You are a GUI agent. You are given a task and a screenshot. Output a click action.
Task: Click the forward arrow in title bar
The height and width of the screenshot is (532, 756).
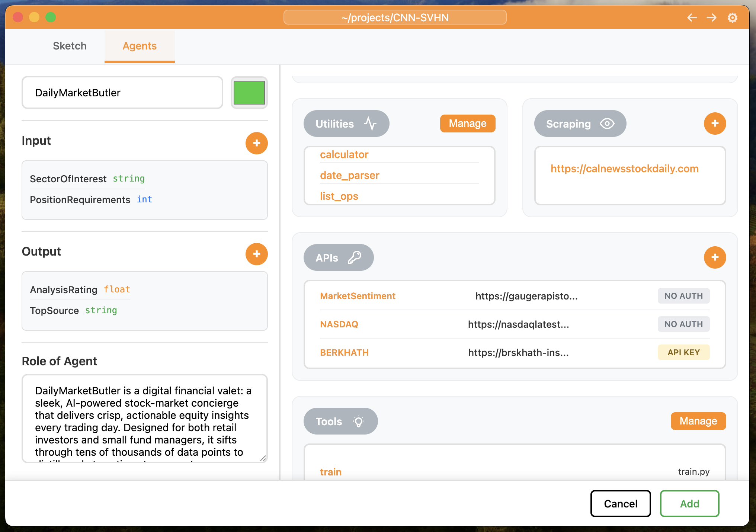(x=711, y=17)
